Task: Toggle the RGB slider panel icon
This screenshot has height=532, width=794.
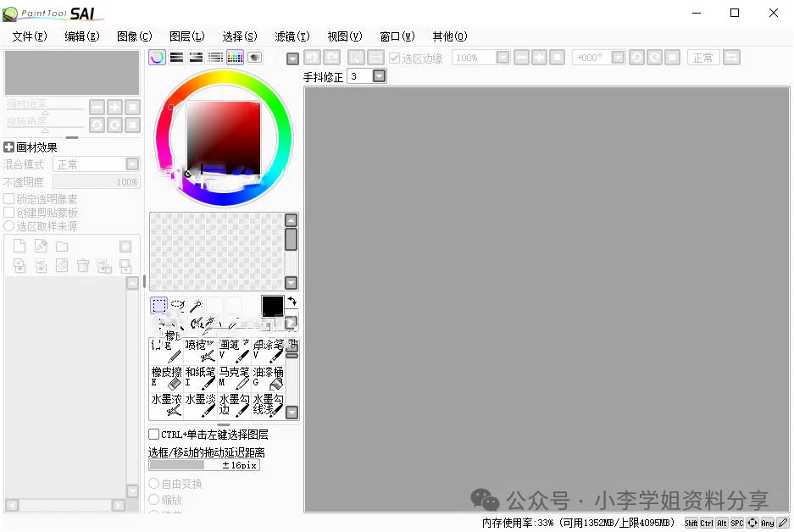Action: click(177, 58)
